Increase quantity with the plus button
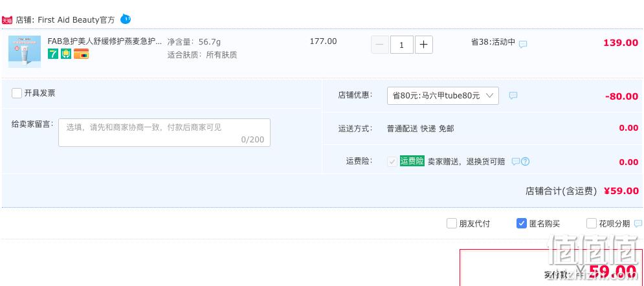The image size is (644, 286). 424,45
